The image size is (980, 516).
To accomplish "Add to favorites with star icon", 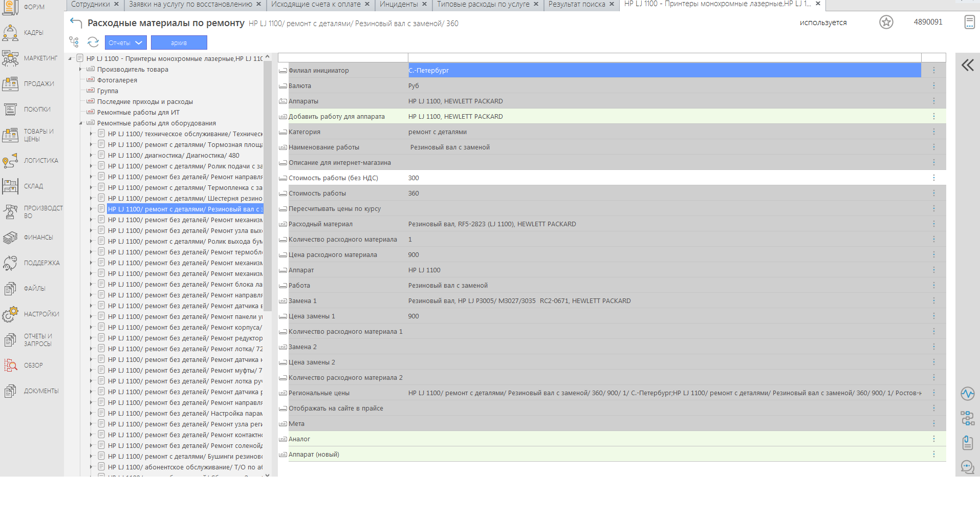I will click(886, 22).
